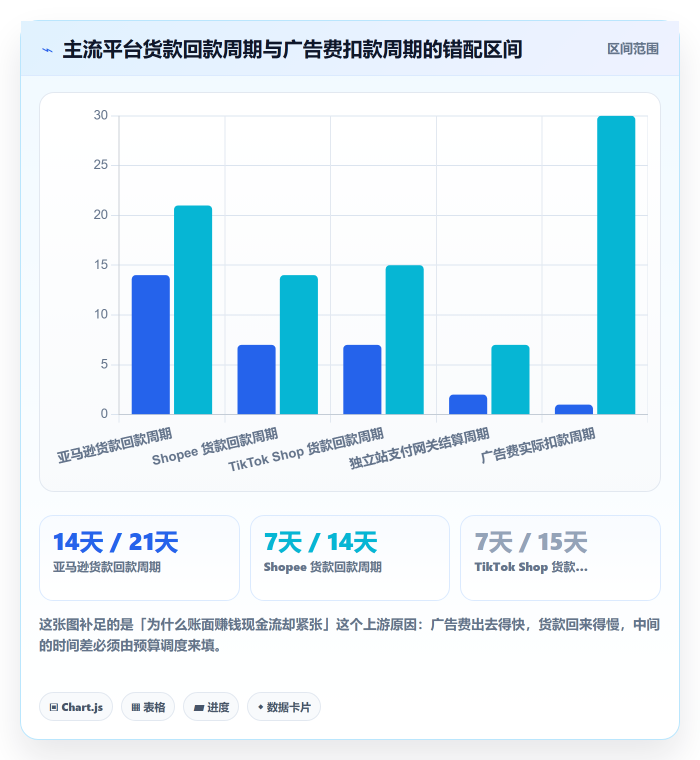Click the blue bar for Shopee 货款回款周期
The width and height of the screenshot is (700, 760).
pyautogui.click(x=256, y=379)
